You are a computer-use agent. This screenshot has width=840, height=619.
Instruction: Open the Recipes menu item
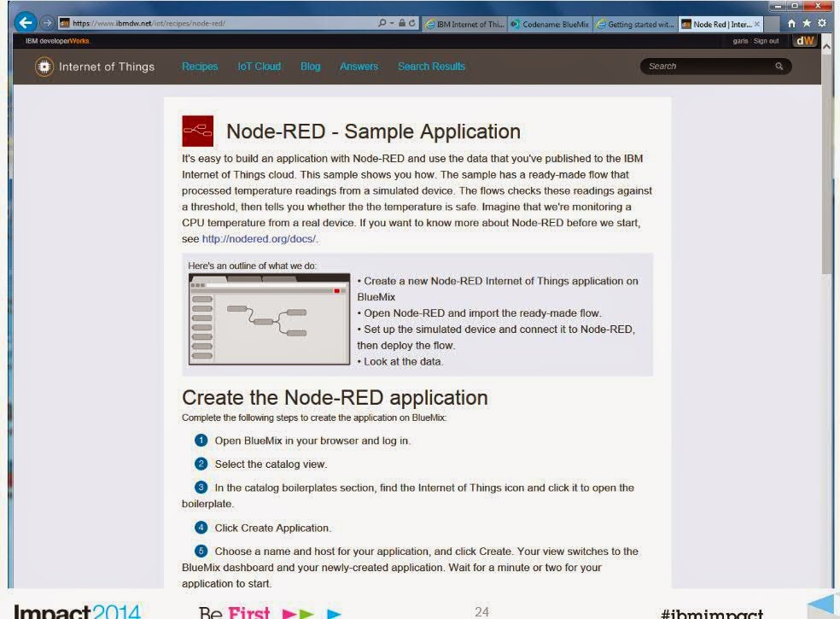200,67
